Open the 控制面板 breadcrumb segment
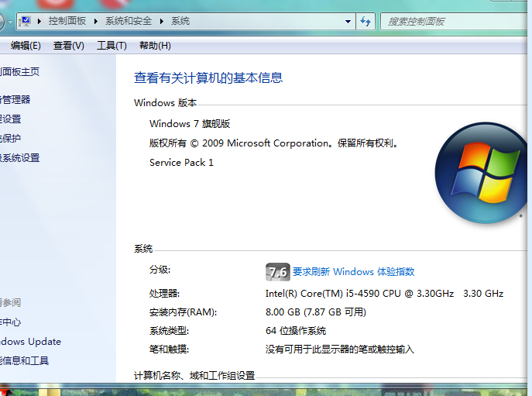Screen dimensions: 532x396 pyautogui.click(x=67, y=21)
